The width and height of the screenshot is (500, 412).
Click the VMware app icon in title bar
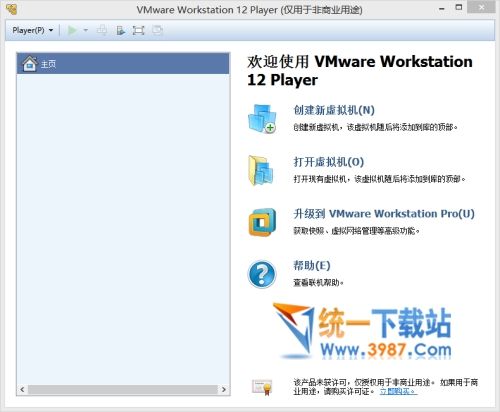click(11, 9)
